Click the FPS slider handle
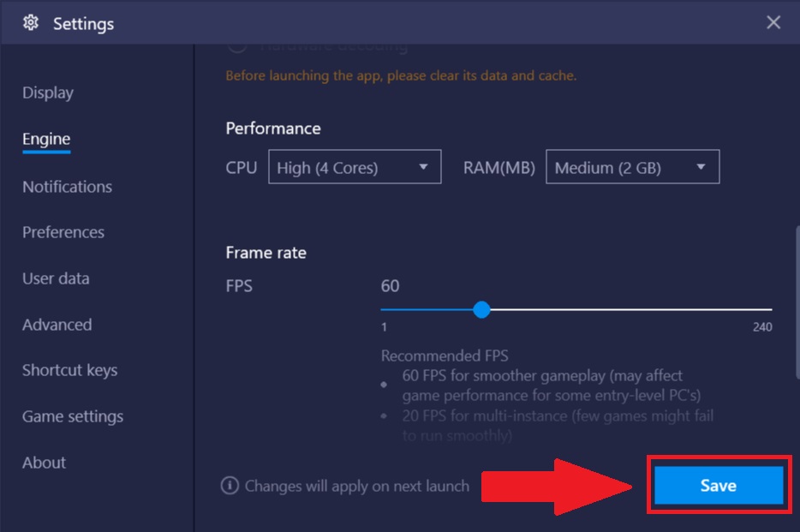800x532 pixels. click(481, 309)
